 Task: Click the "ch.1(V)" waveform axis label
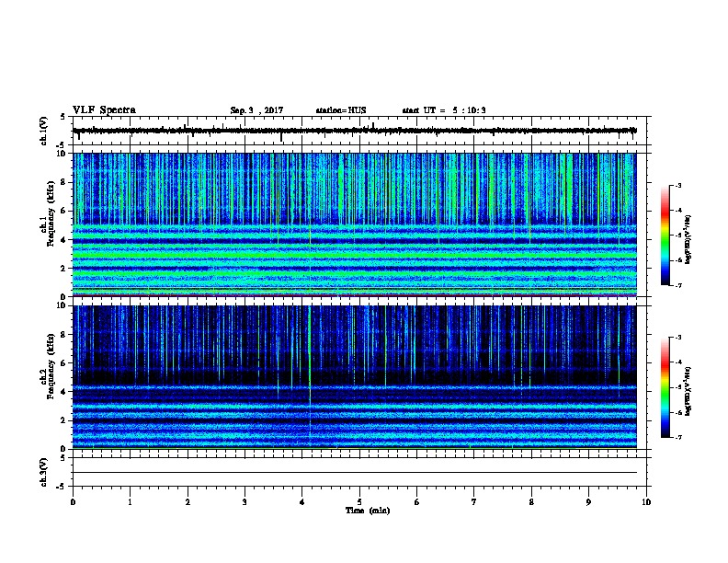pos(43,131)
